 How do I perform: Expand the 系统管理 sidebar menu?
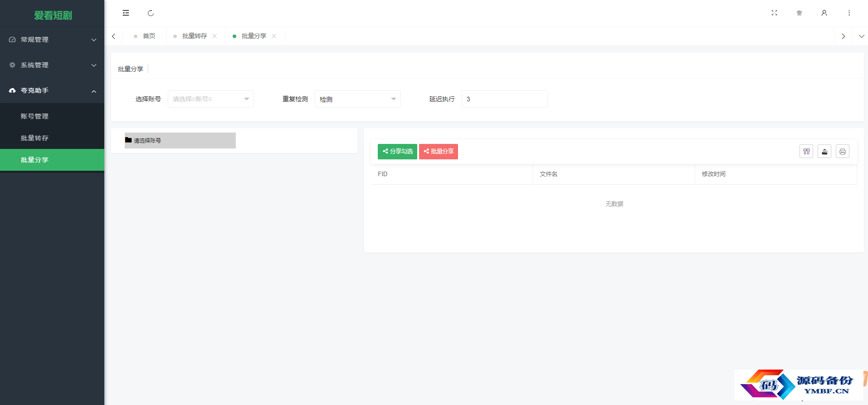(x=52, y=65)
